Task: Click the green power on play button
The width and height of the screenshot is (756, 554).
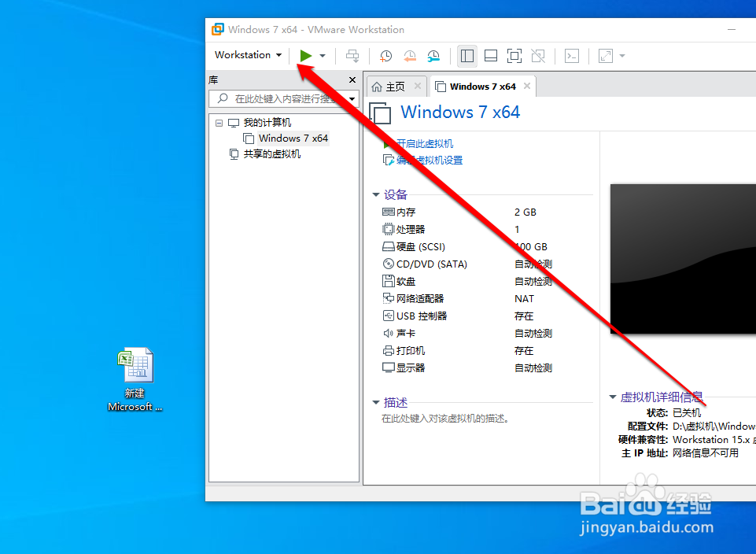Action: 306,55
